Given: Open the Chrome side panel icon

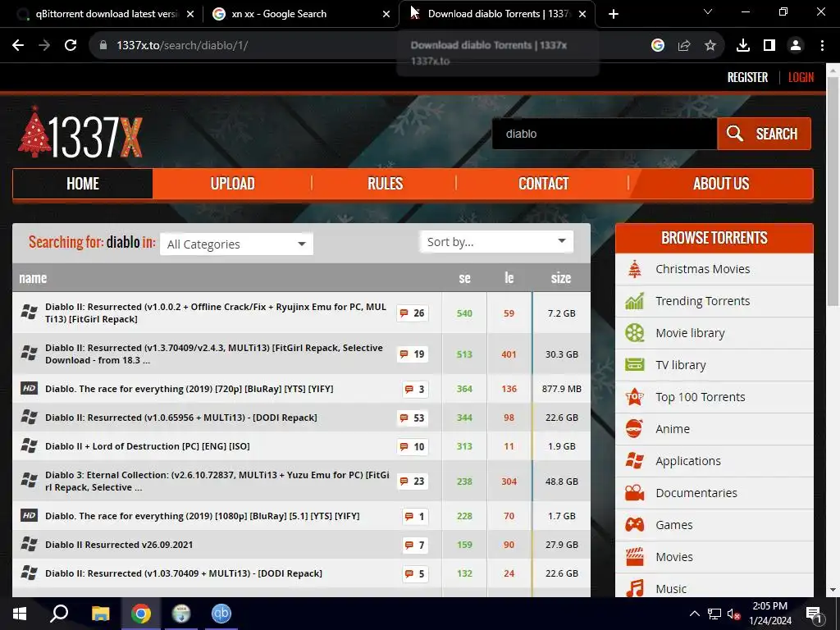Looking at the screenshot, I should click(x=769, y=46).
